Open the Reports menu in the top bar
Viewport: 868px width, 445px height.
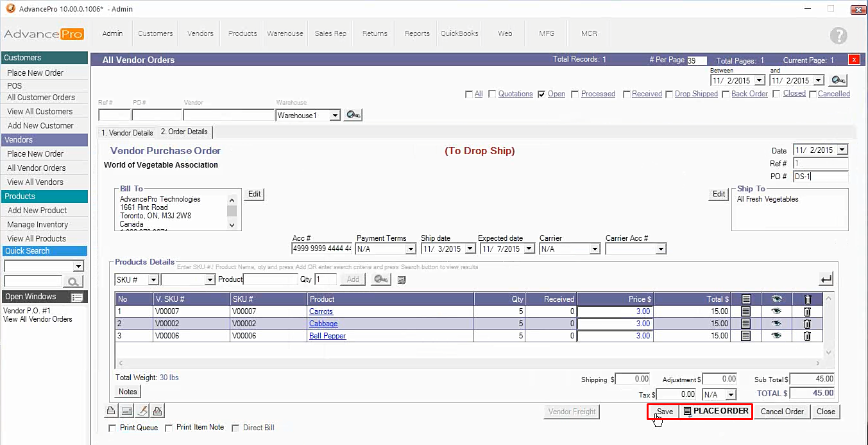(417, 33)
